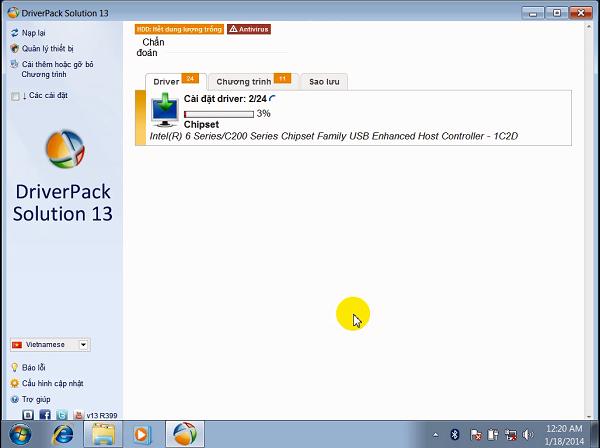The image size is (600, 448).
Task: Toggle the 'Các cài đặt' checkbox
Action: pos(14,96)
